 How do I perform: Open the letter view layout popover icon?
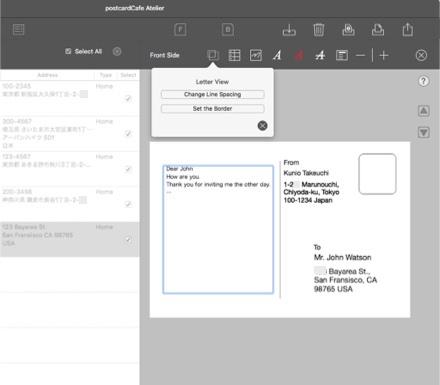[213, 55]
